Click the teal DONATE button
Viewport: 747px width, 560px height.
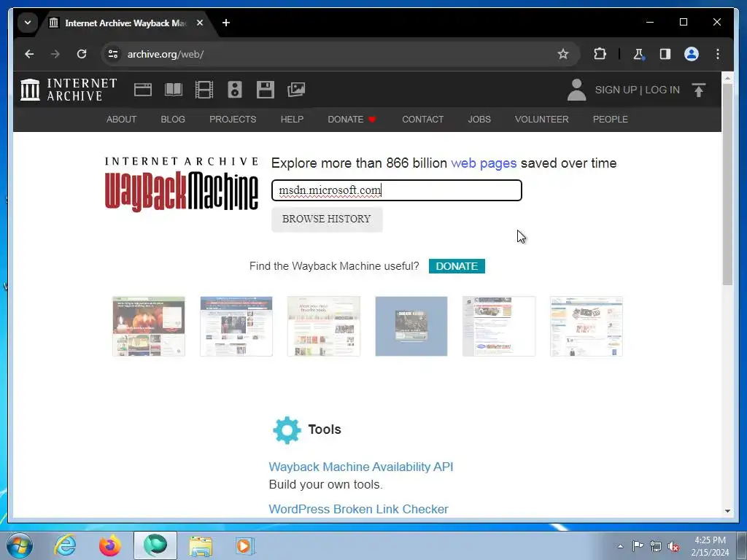point(457,266)
